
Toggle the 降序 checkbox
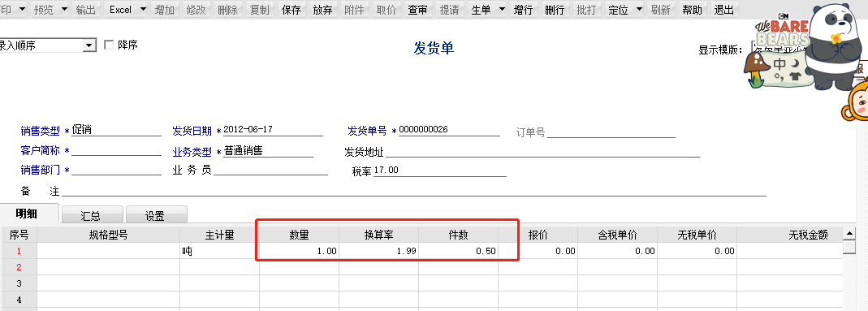109,45
